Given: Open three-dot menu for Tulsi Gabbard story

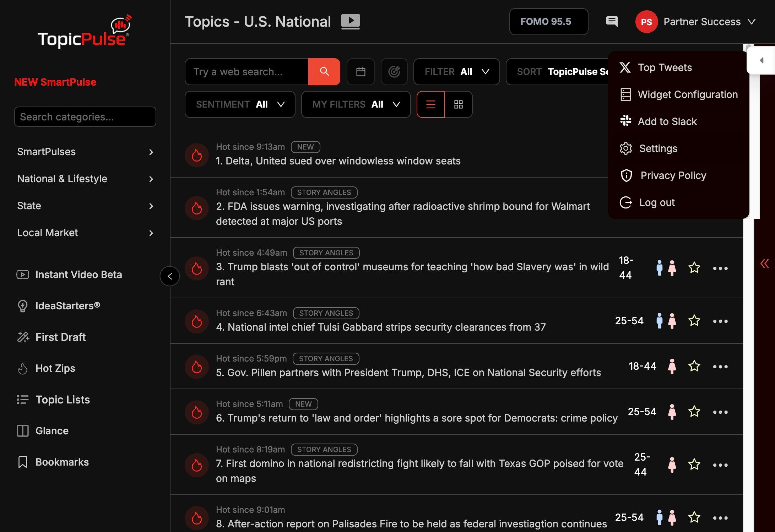Looking at the screenshot, I should [720, 321].
